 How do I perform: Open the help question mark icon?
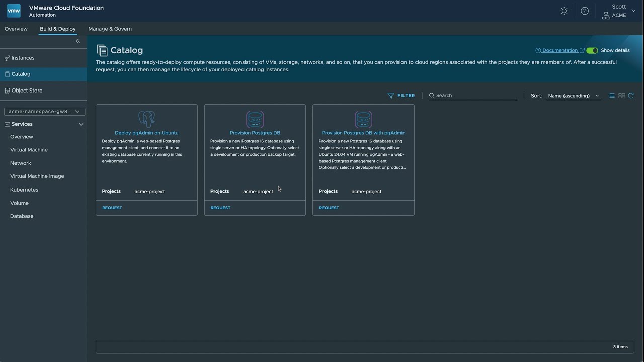coord(584,11)
